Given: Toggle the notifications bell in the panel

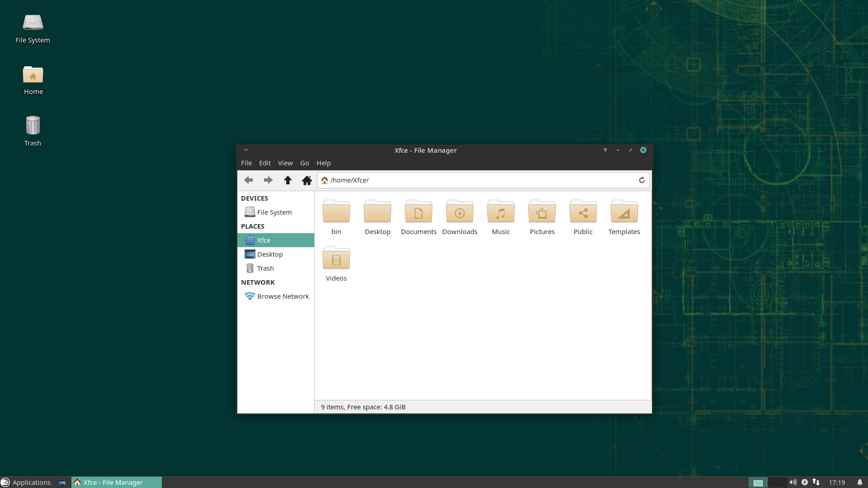Looking at the screenshot, I should click(x=859, y=482).
